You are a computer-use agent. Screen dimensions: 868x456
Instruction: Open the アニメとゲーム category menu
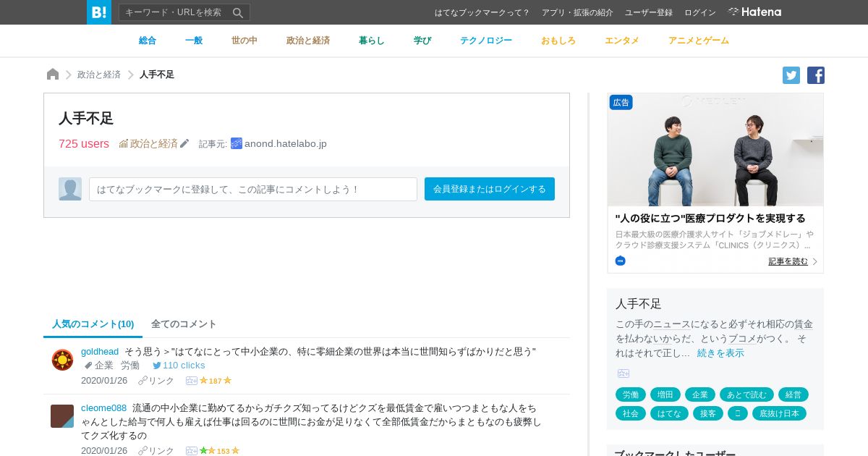point(699,41)
